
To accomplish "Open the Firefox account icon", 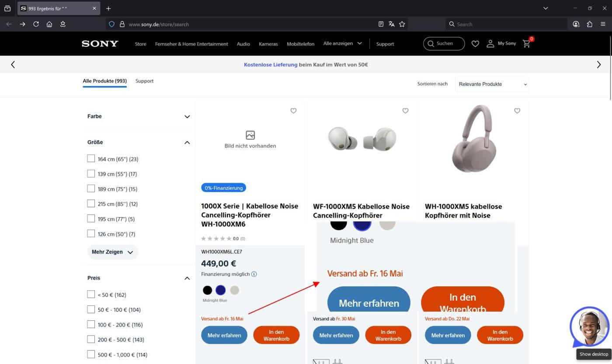I will (x=576, y=24).
